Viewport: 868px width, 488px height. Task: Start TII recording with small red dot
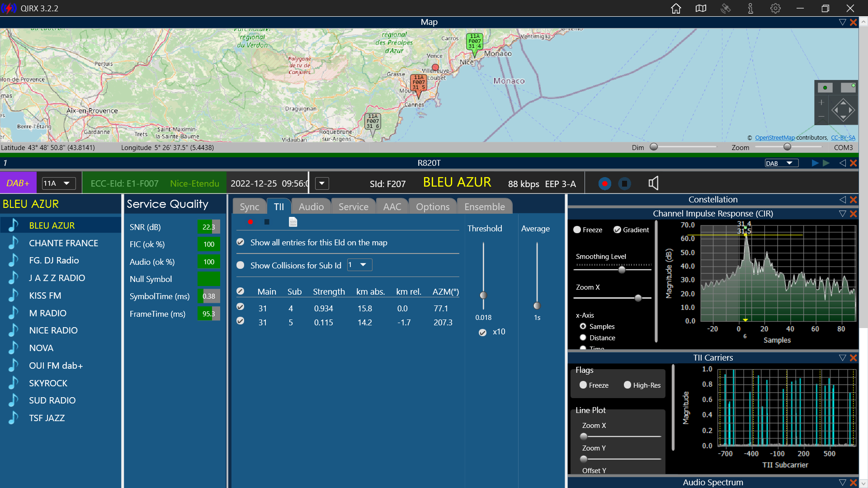[x=250, y=222]
